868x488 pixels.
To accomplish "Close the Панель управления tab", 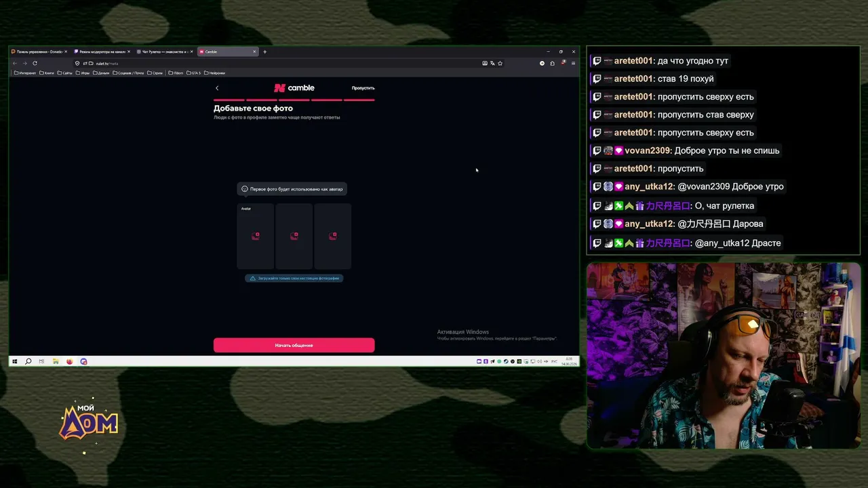I will click(x=66, y=52).
